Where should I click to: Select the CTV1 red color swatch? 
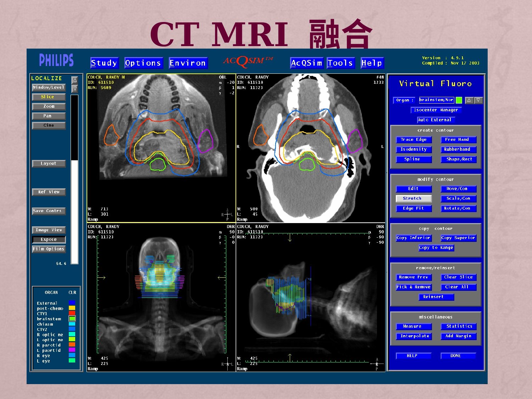click(x=72, y=314)
